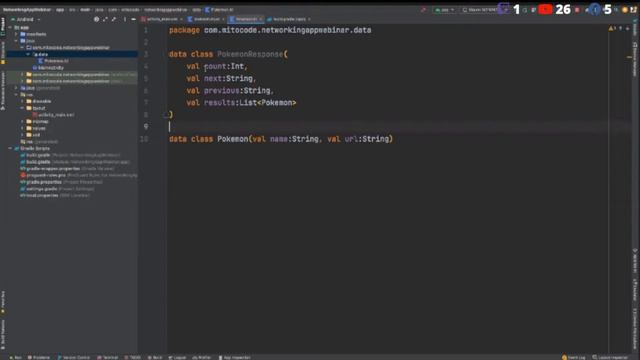
Task: Click the main breadcrumb in navigation bar
Action: [x=85, y=9]
